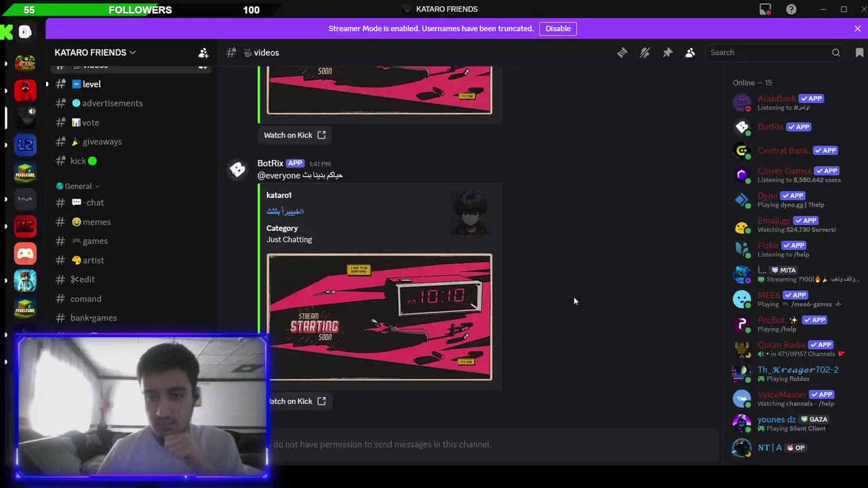Open the Inbox bookmark icon
This screenshot has height=488, width=868.
tap(859, 53)
